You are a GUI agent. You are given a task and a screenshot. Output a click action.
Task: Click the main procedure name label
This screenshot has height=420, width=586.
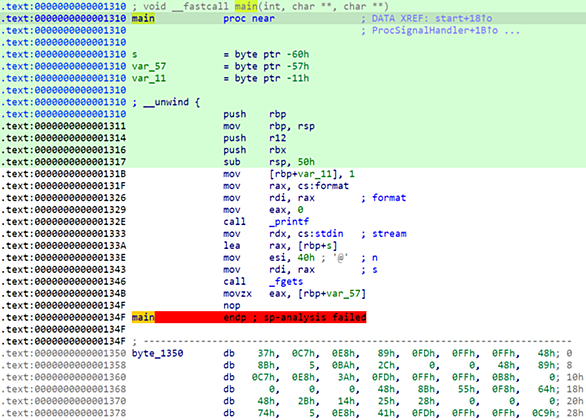143,18
